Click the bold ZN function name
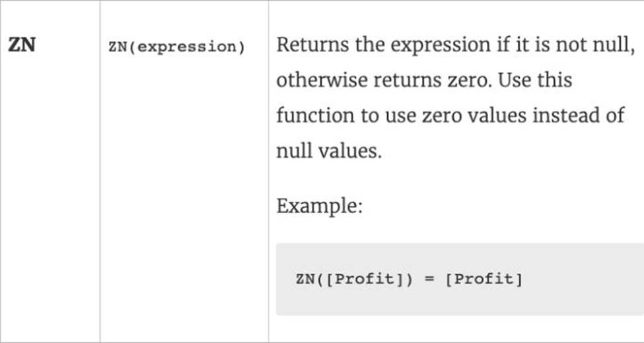This screenshot has height=343, width=644. coord(21,47)
